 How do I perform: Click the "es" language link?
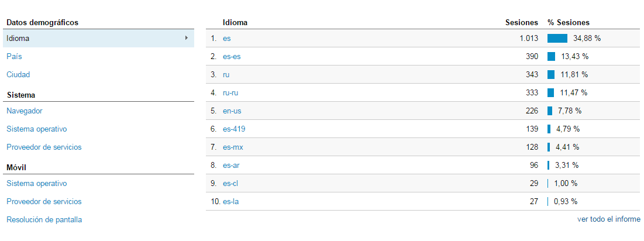[227, 39]
